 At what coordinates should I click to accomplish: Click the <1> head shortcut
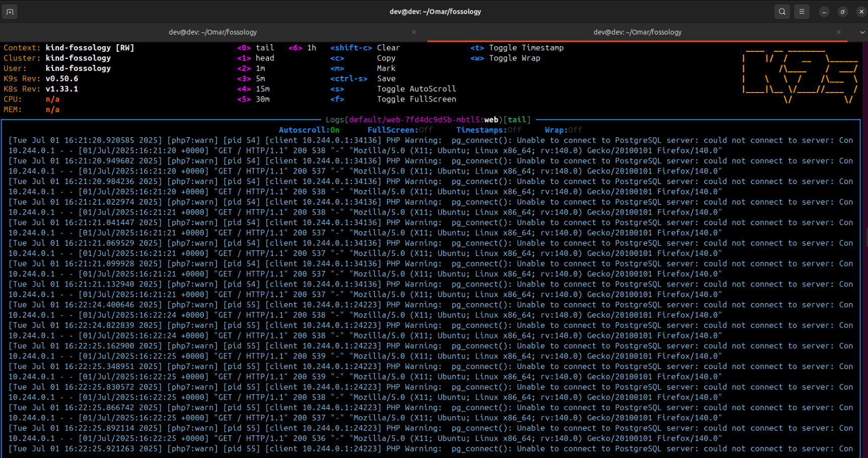pyautogui.click(x=256, y=58)
